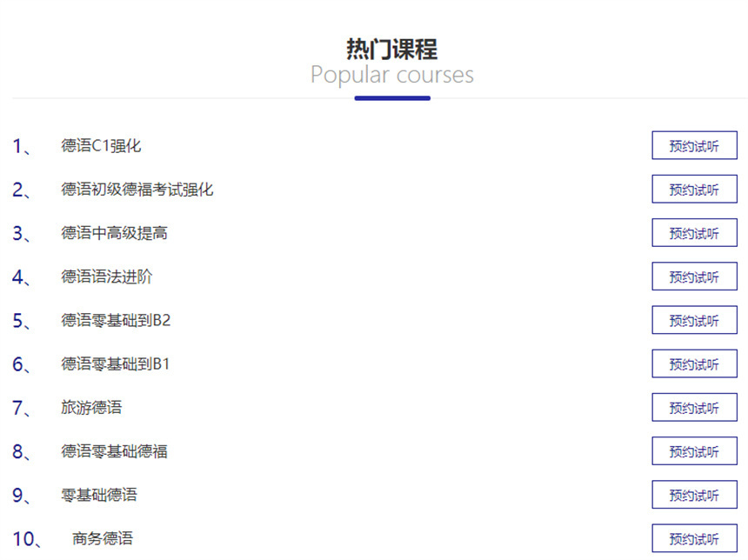
Task: Book a trial for 商务德语
Action: click(694, 537)
